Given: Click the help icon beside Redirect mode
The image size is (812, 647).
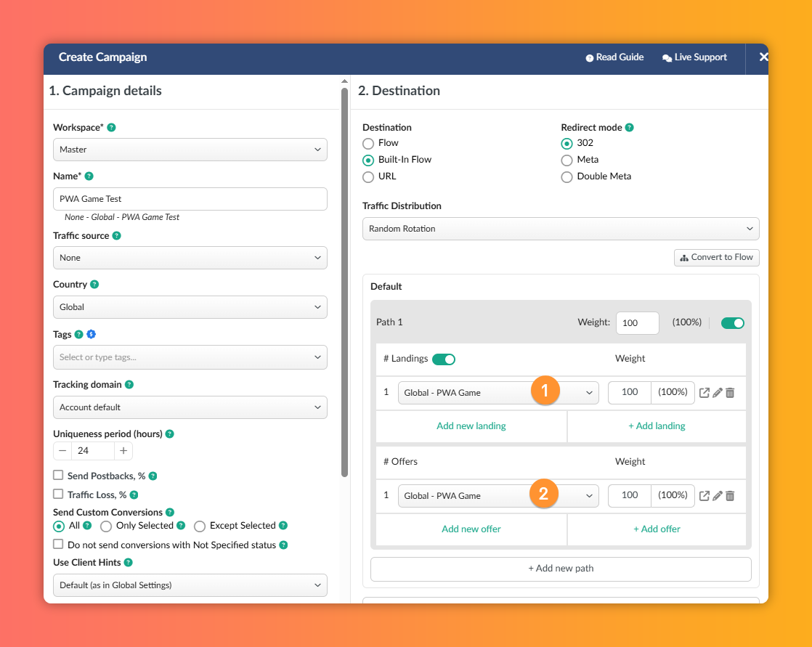Looking at the screenshot, I should coord(629,128).
